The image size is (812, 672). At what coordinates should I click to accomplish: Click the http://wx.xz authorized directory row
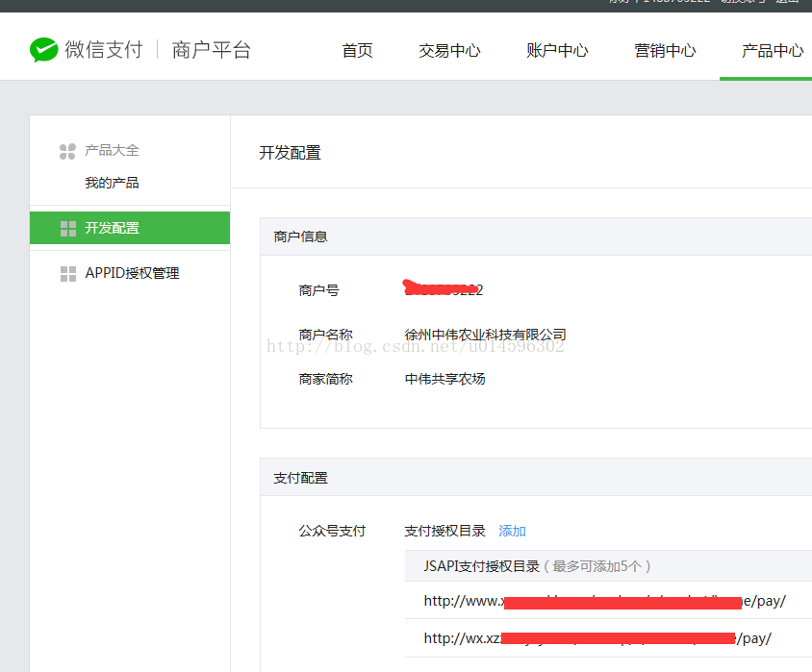pyautogui.click(x=608, y=638)
